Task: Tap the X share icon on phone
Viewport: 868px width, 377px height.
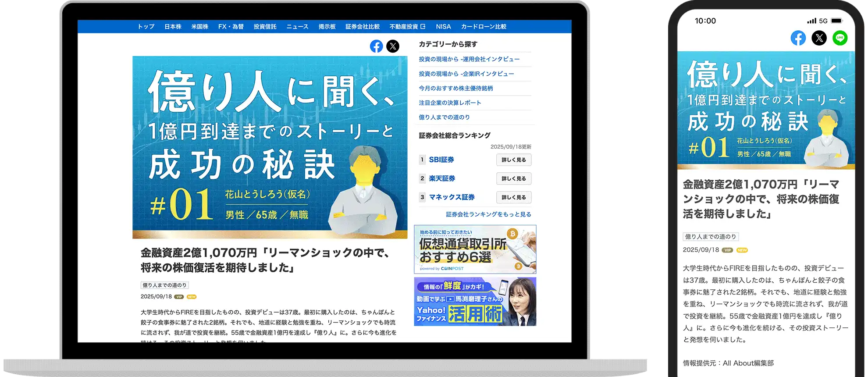Action: point(819,38)
